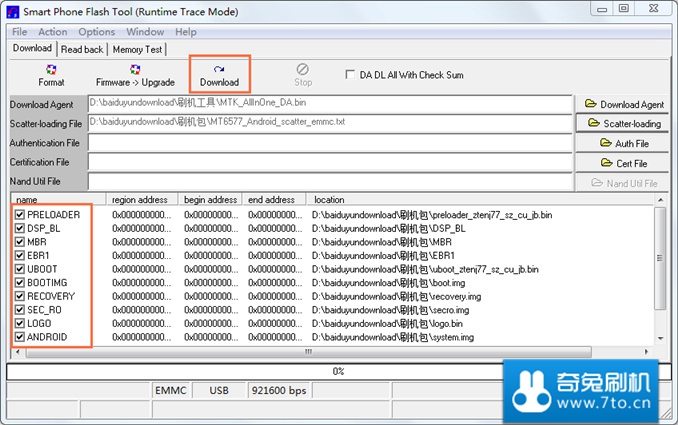678x425 pixels.
Task: Click the Download Agent path field
Action: (x=330, y=104)
